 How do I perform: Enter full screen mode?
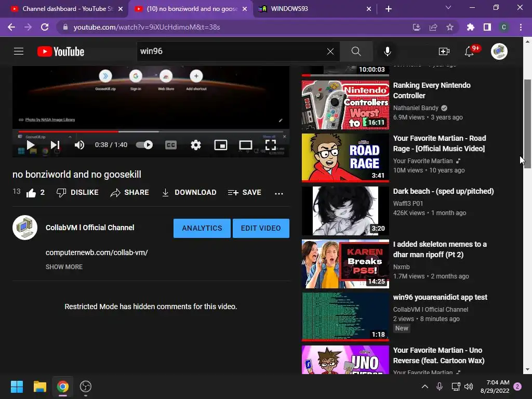[x=270, y=145]
